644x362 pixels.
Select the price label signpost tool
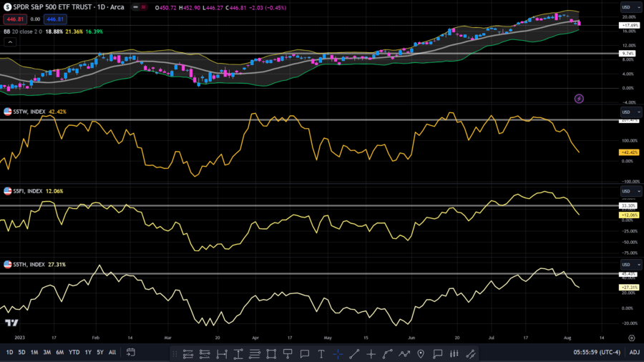[288, 353]
